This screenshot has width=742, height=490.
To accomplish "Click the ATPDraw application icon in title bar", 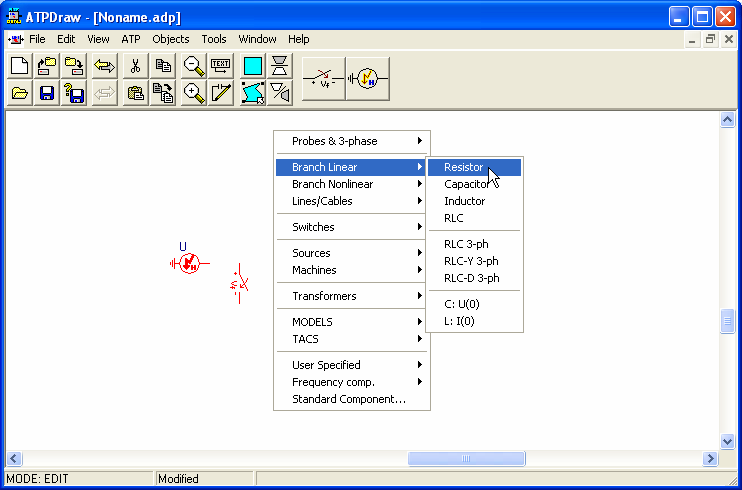I will pos(13,17).
